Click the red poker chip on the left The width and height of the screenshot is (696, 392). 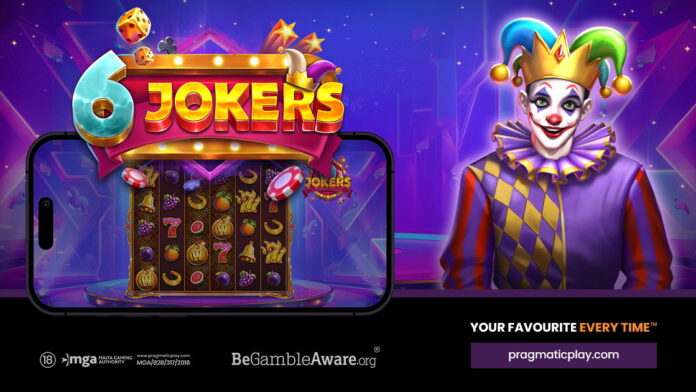tap(135, 178)
